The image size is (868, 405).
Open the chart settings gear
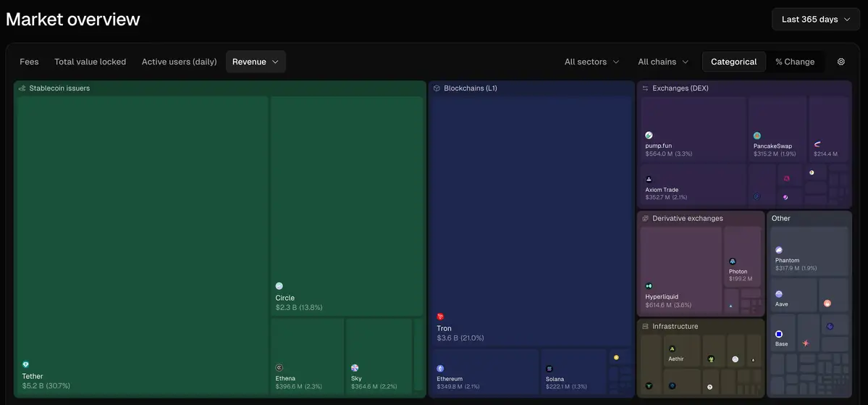[841, 62]
